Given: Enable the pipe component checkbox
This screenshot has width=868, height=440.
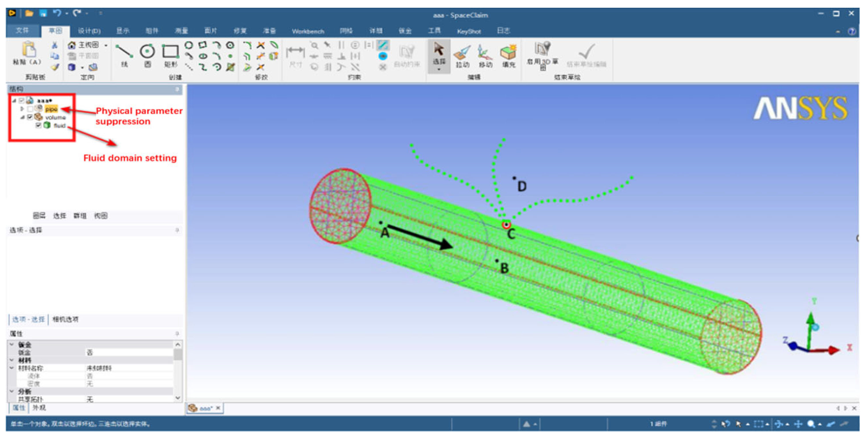Looking at the screenshot, I should [x=30, y=109].
